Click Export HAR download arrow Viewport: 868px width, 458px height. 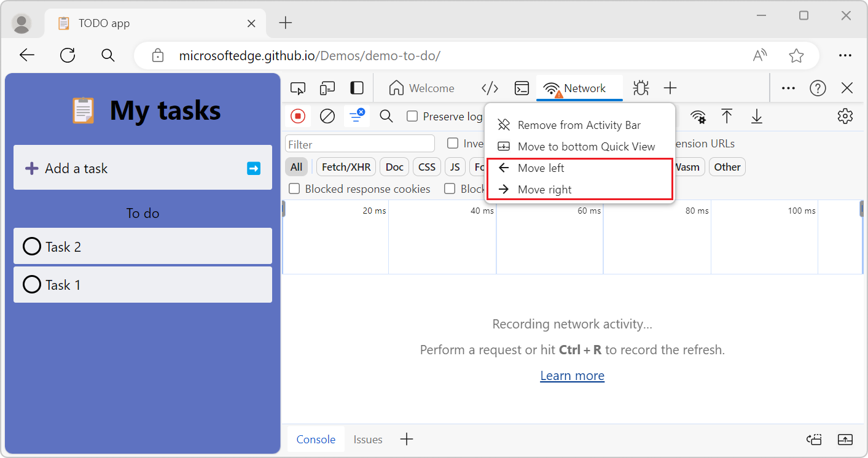point(757,116)
